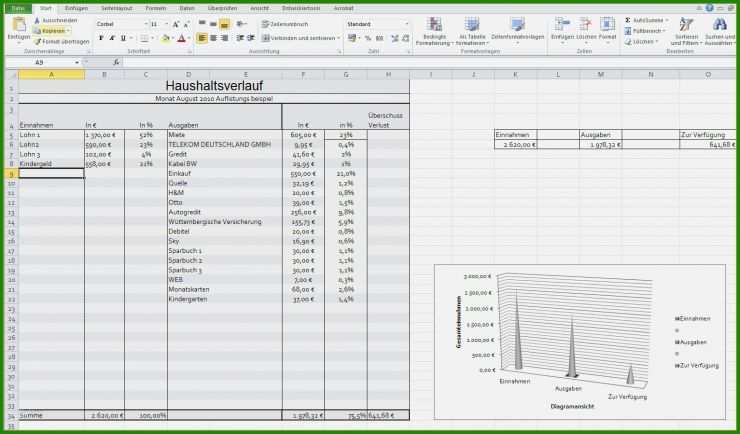Image resolution: width=740 pixels, height=434 pixels.
Task: Click the Kopieren button
Action: coord(50,31)
